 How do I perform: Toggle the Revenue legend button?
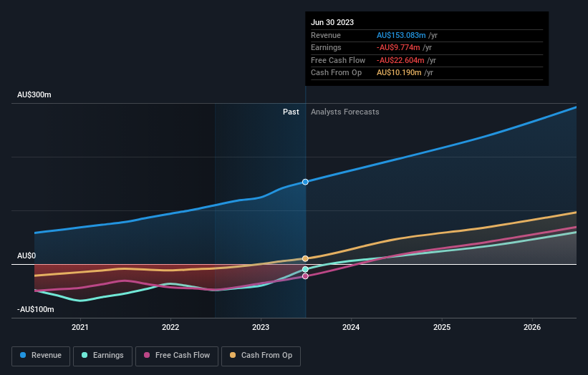point(41,356)
